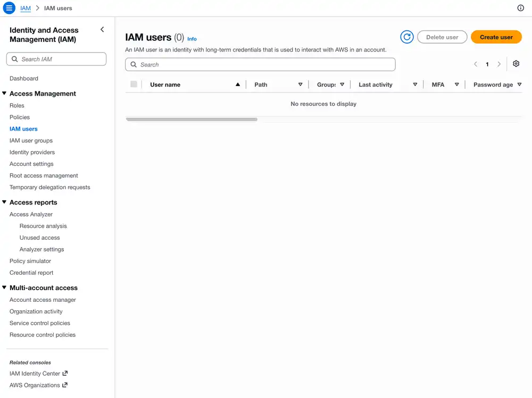Image resolution: width=532 pixels, height=398 pixels.
Task: Click page number 1
Action: 487,64
